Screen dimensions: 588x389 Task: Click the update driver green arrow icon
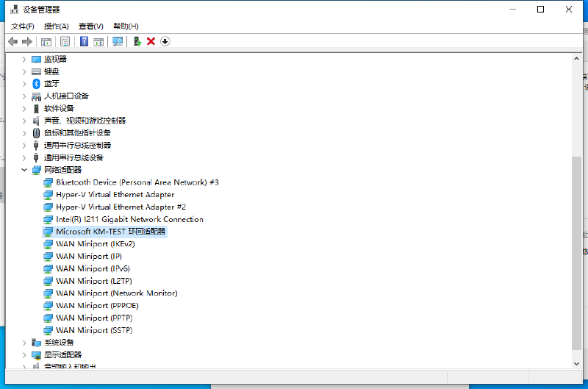[x=137, y=42]
